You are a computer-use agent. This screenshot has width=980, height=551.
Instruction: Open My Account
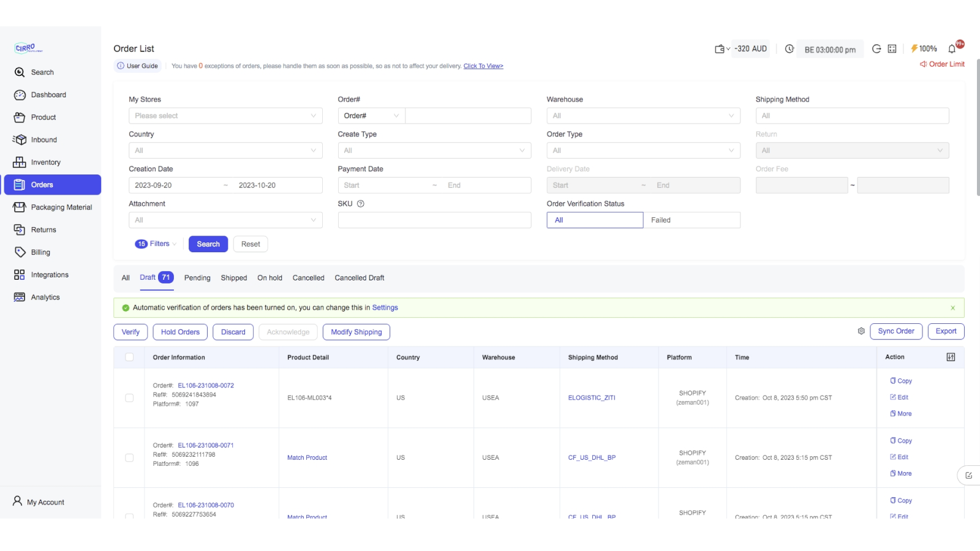click(39, 502)
